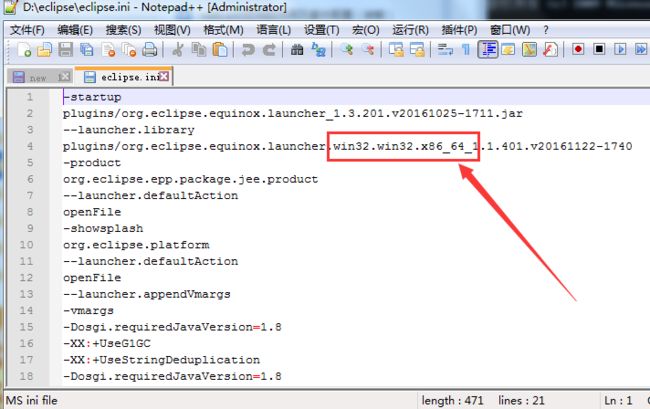Open the Function List icon
The height and width of the screenshot is (409, 650).
click(550, 50)
